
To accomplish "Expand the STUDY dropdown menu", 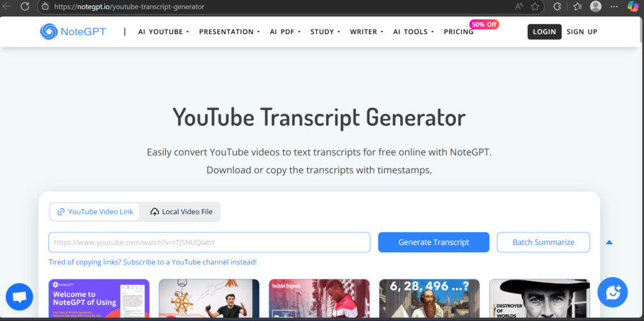I will coord(325,31).
